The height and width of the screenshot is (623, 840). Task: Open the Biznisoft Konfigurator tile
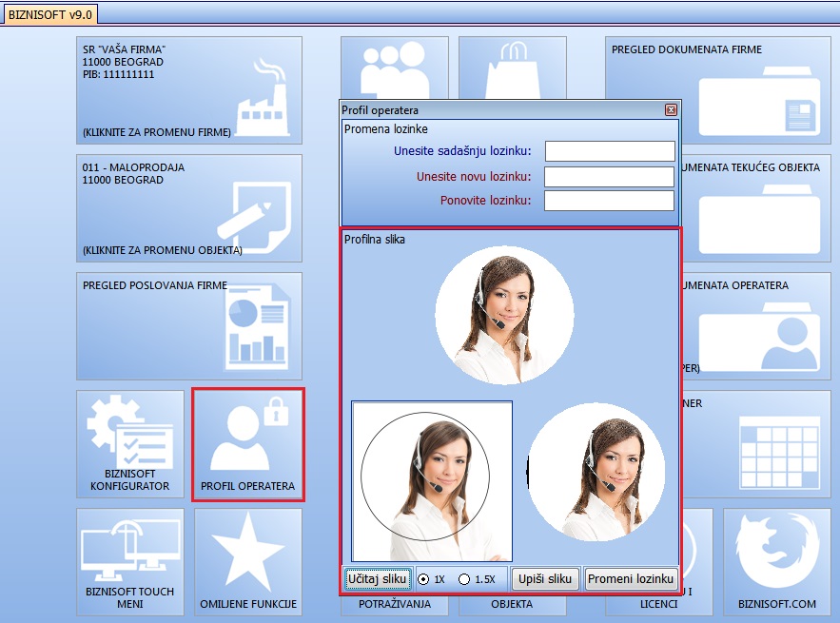point(130,444)
